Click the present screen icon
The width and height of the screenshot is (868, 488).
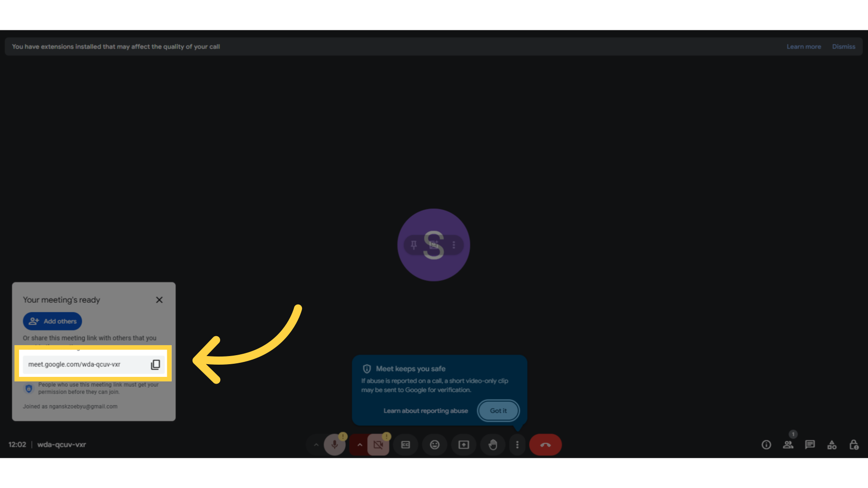point(463,445)
